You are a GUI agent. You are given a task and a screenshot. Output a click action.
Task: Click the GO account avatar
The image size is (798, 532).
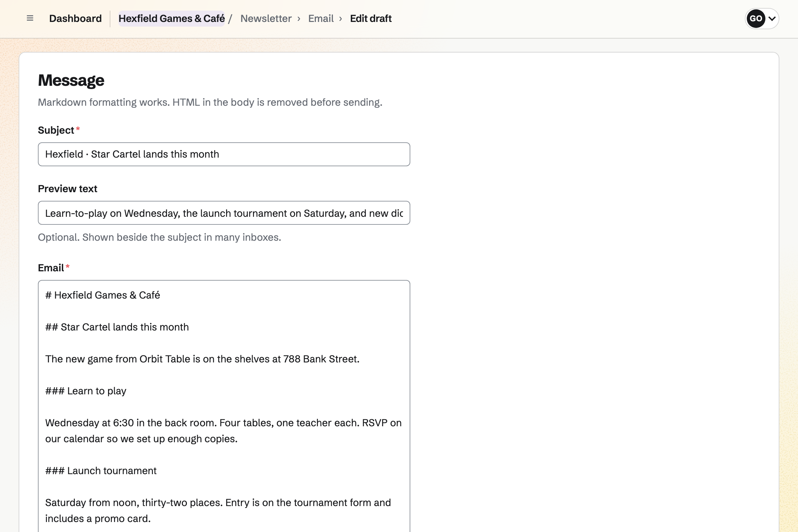click(x=756, y=18)
